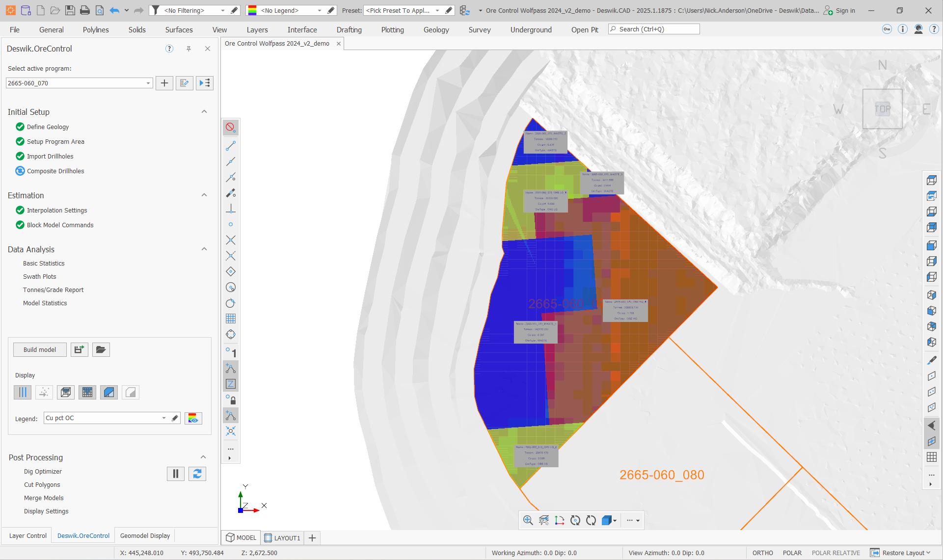Image resolution: width=943 pixels, height=560 pixels.
Task: Collapse the Post Processing section
Action: [203, 457]
